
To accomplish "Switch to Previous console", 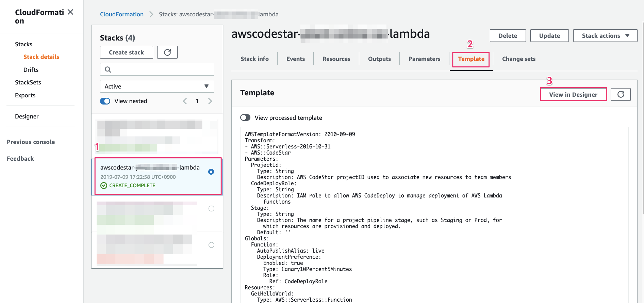I will (31, 142).
